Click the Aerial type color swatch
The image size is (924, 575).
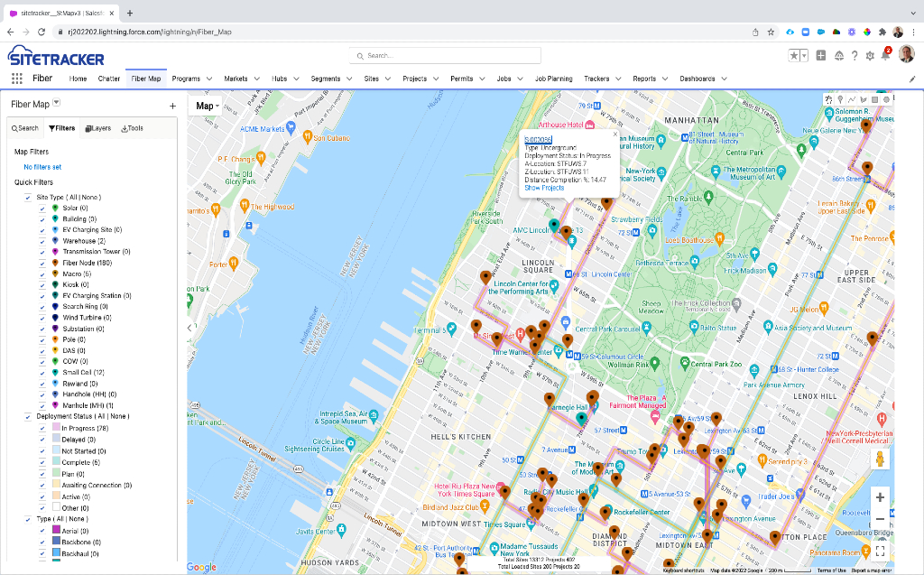(57, 530)
